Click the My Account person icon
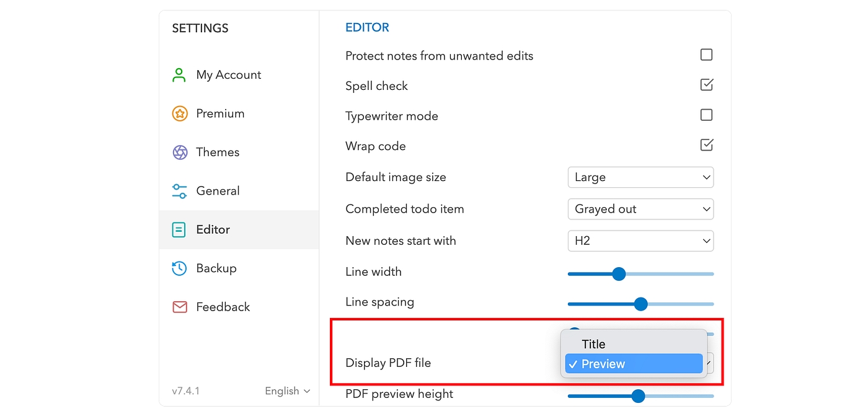 click(179, 75)
